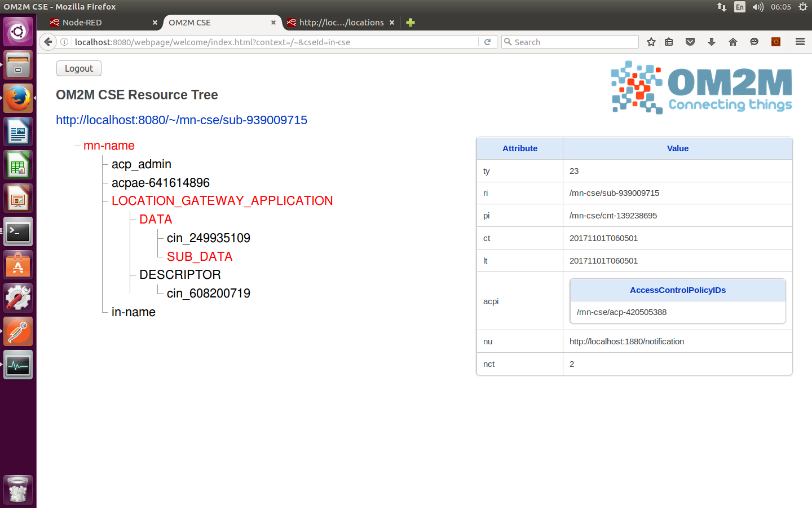Open the session power gear menu

point(803,7)
